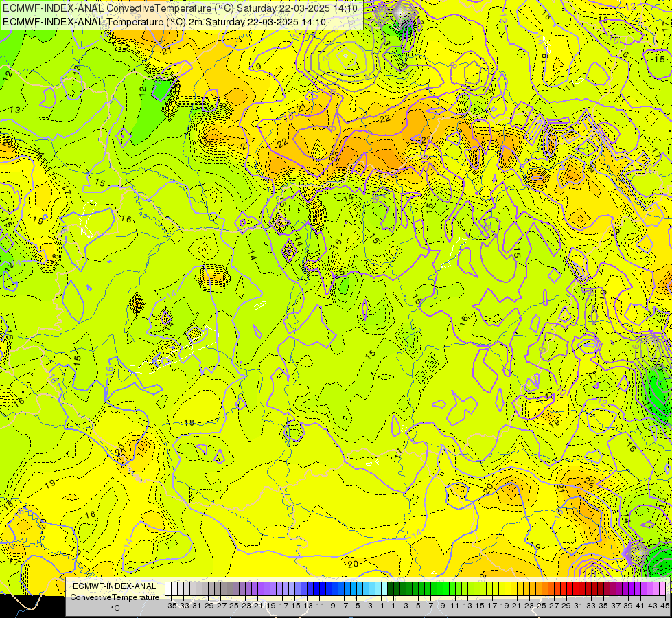Pick the red swatch above 29
This screenshot has height=618, width=672.
[x=564, y=588]
